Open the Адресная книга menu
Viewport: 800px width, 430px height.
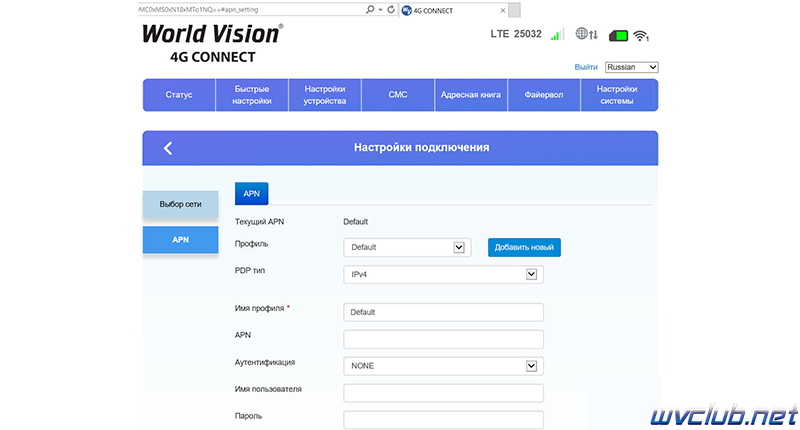[x=471, y=95]
